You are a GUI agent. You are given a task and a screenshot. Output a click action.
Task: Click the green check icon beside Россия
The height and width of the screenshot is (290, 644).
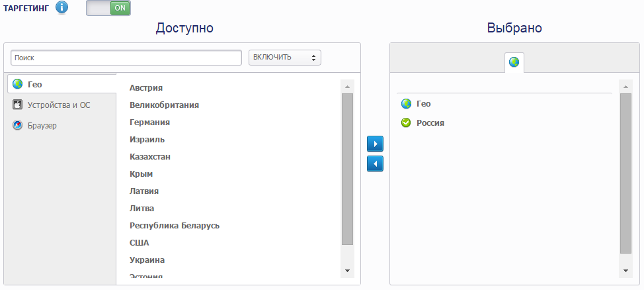coord(406,122)
